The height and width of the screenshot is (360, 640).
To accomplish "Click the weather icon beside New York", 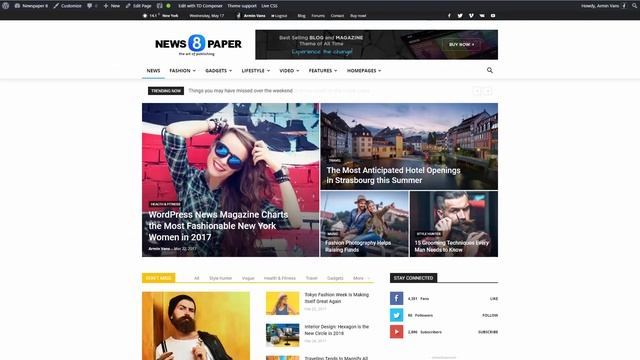I will pos(144,16).
